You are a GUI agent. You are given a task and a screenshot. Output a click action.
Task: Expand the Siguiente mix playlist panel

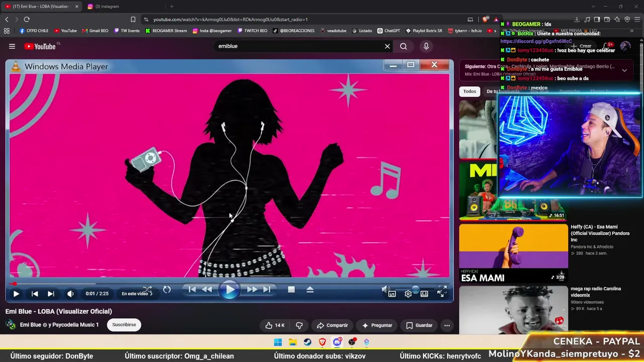click(624, 70)
